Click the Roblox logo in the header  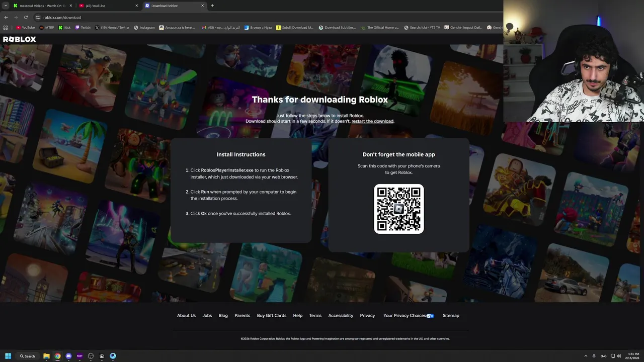click(x=20, y=39)
